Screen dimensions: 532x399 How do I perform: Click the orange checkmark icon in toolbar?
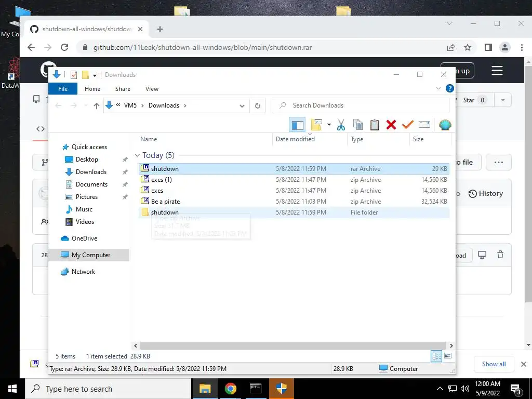407,125
